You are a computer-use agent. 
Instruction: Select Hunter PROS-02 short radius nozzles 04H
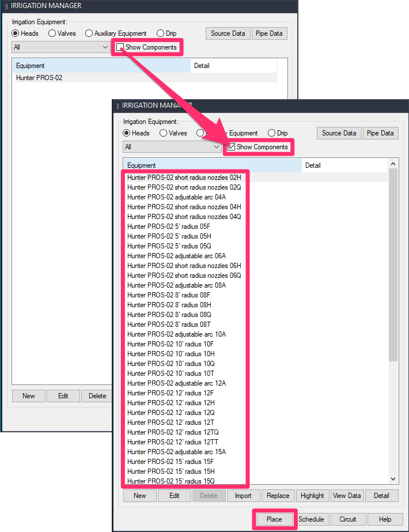coord(184,207)
